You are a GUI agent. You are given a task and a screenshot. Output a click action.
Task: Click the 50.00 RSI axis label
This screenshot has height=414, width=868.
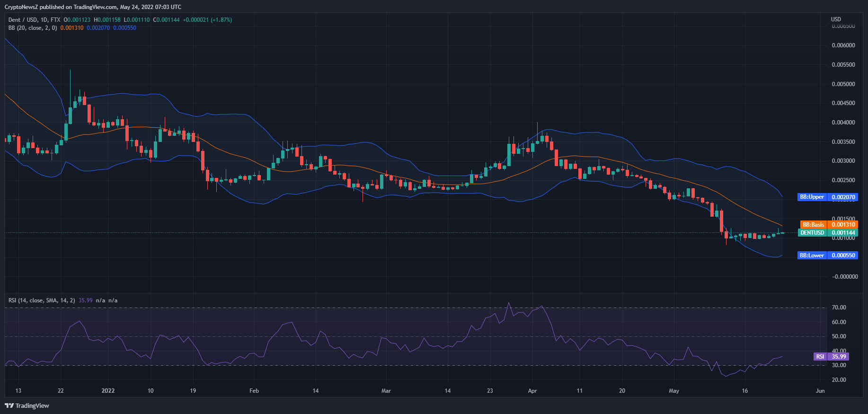point(839,336)
